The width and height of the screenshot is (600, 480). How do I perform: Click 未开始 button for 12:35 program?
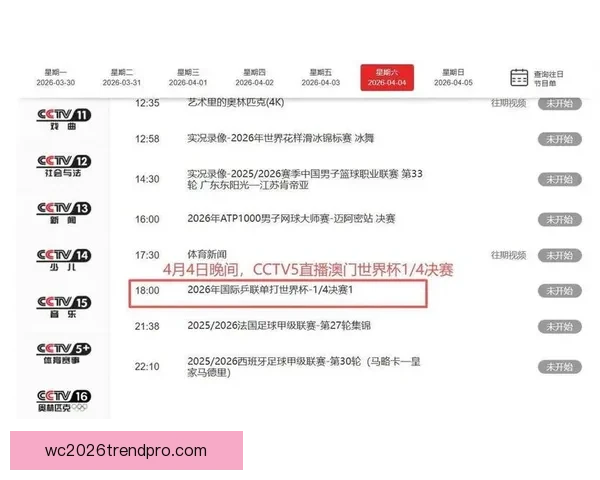coord(560,103)
